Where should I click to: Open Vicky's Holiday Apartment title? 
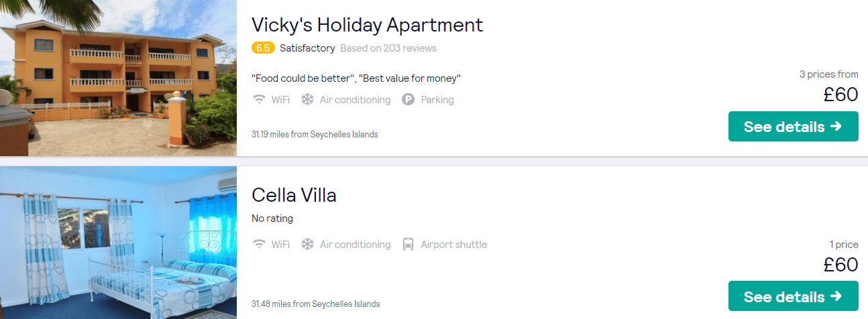coord(367,25)
